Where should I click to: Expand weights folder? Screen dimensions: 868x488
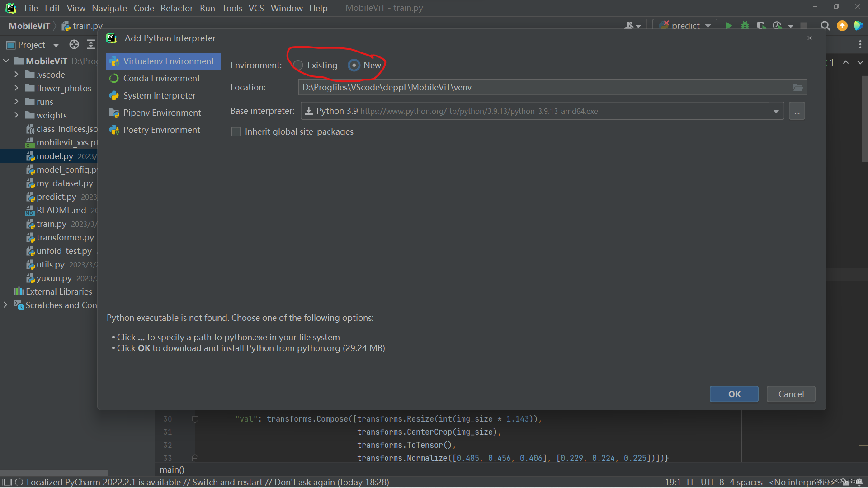[x=16, y=115]
